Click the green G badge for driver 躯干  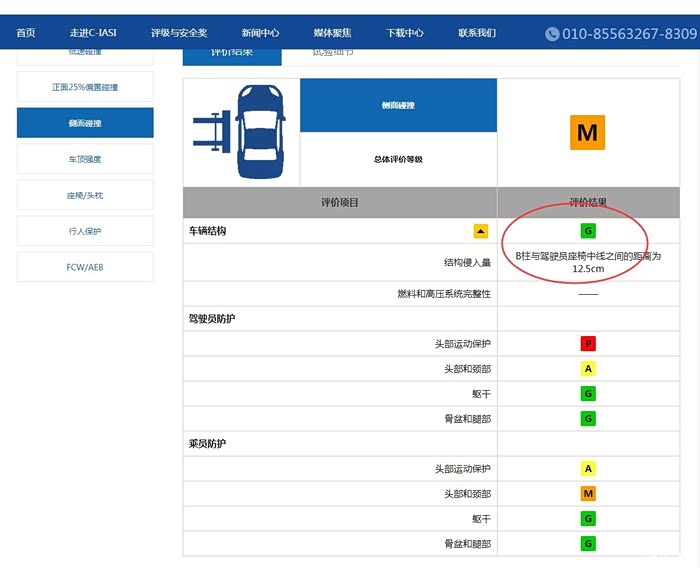point(588,393)
